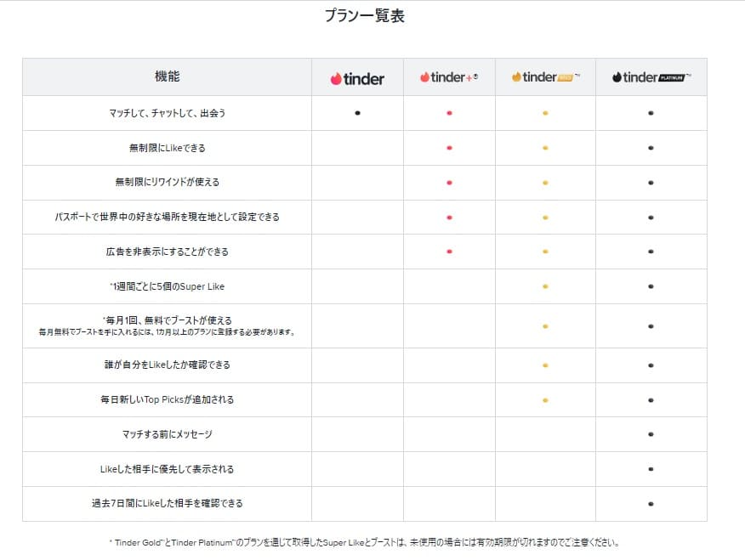Click the row label 広告を非表示にすることができる
The width and height of the screenshot is (745, 560).
pos(168,252)
